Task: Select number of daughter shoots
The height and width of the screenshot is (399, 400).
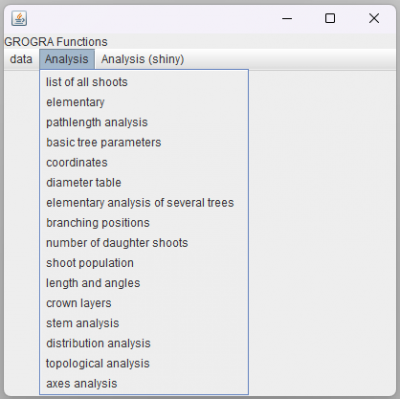Action: 144,243
